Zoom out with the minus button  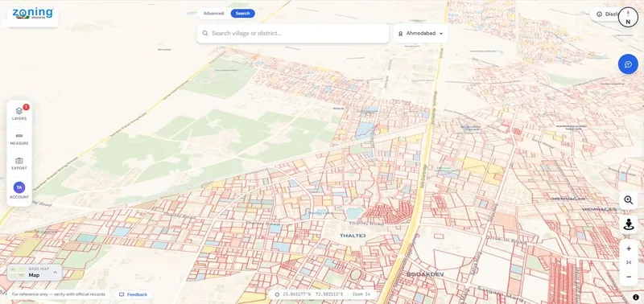point(629,277)
